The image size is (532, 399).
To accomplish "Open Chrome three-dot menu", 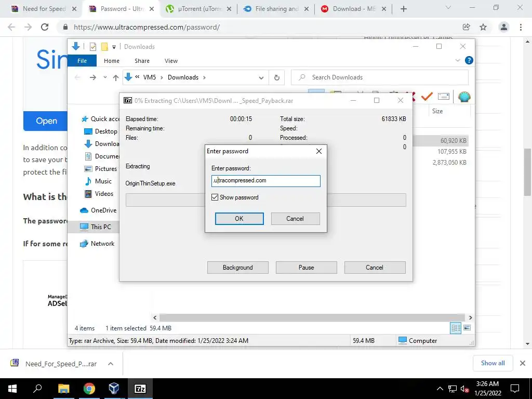I will [521, 27].
